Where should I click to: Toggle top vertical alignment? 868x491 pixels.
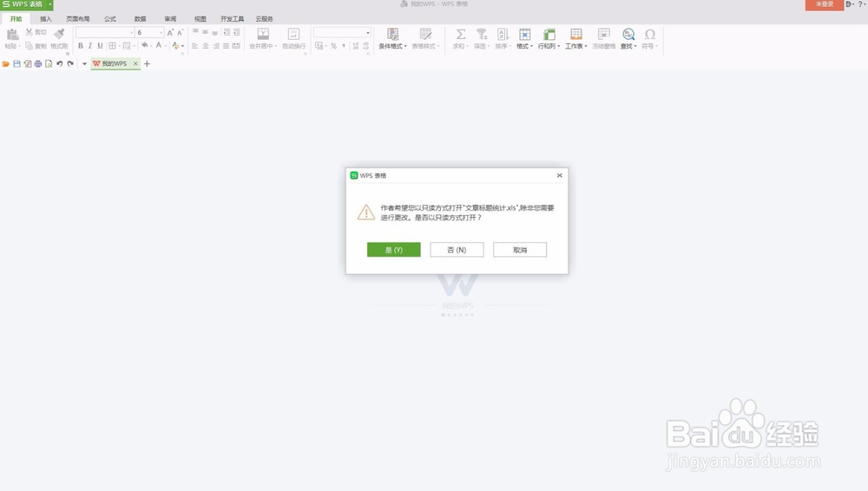click(x=195, y=33)
